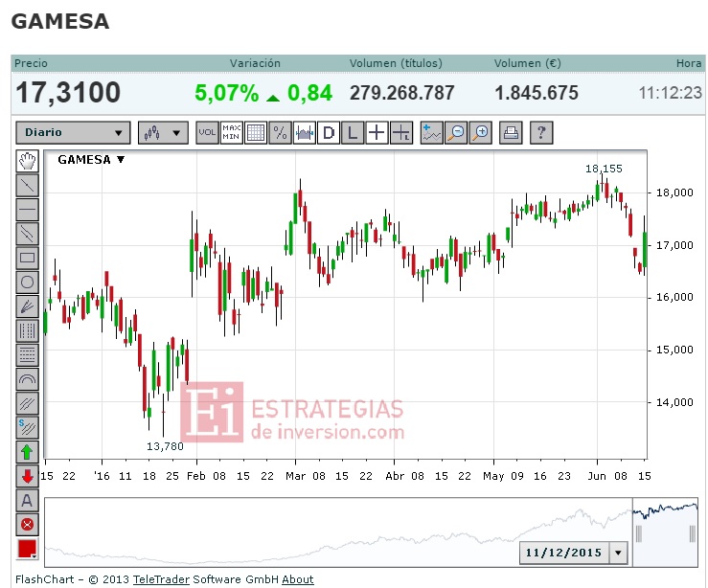Toggle MAX MIN price labels
The image size is (708, 588).
point(231,133)
